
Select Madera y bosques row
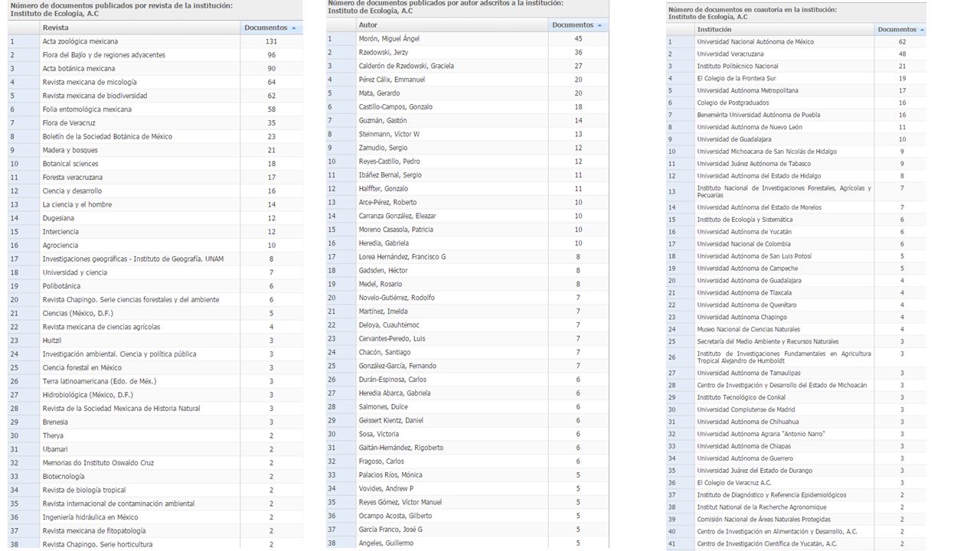tap(155, 150)
